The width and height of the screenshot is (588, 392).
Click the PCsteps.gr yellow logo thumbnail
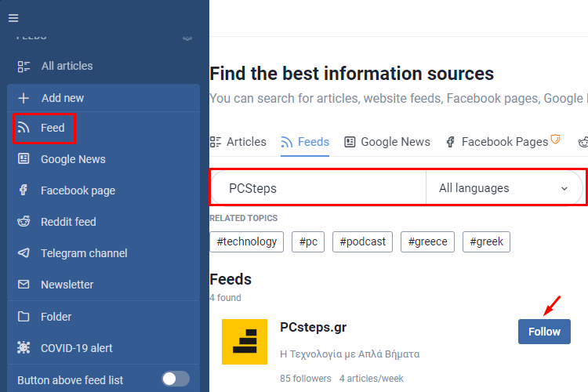[x=245, y=342]
